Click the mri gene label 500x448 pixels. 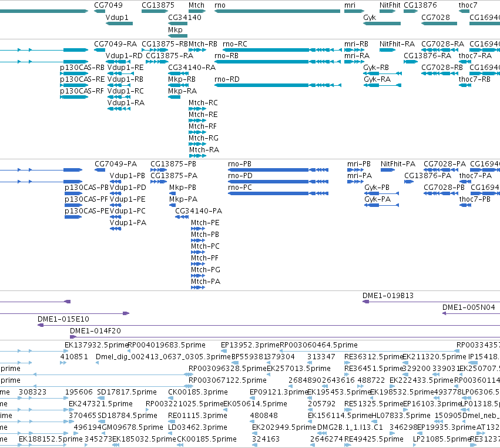[x=350, y=5]
